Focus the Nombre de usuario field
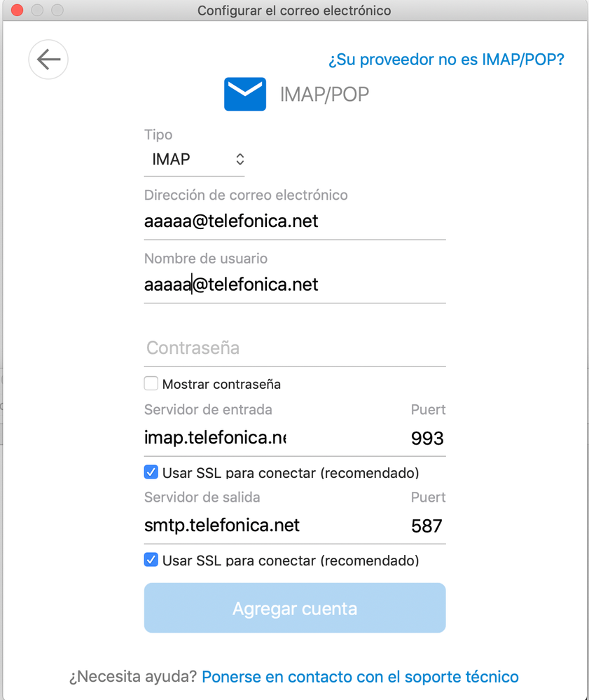 (x=294, y=284)
